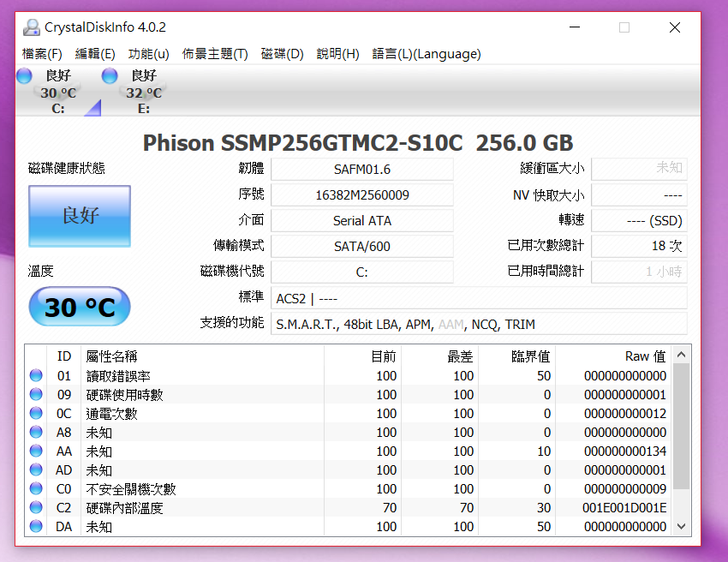Click threshold value 10 in AA row

click(544, 451)
